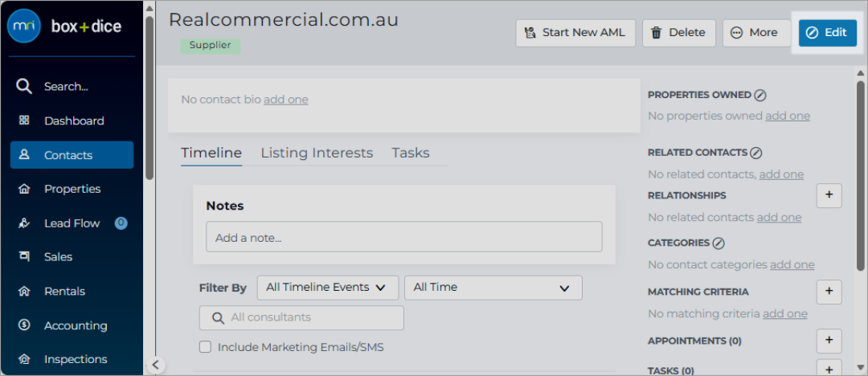Switch to the Listing Interests tab
The width and height of the screenshot is (868, 376).
tap(317, 153)
